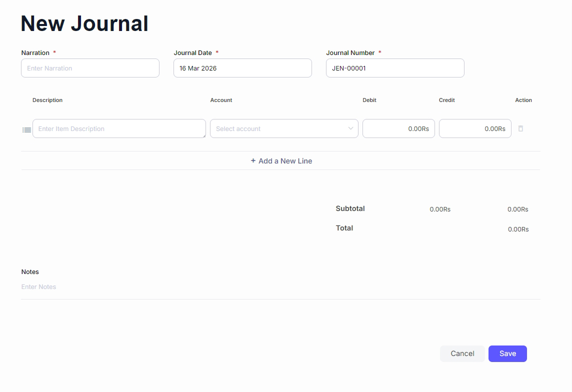
Task: Delete the journal line with the trash icon
Action: 520,128
